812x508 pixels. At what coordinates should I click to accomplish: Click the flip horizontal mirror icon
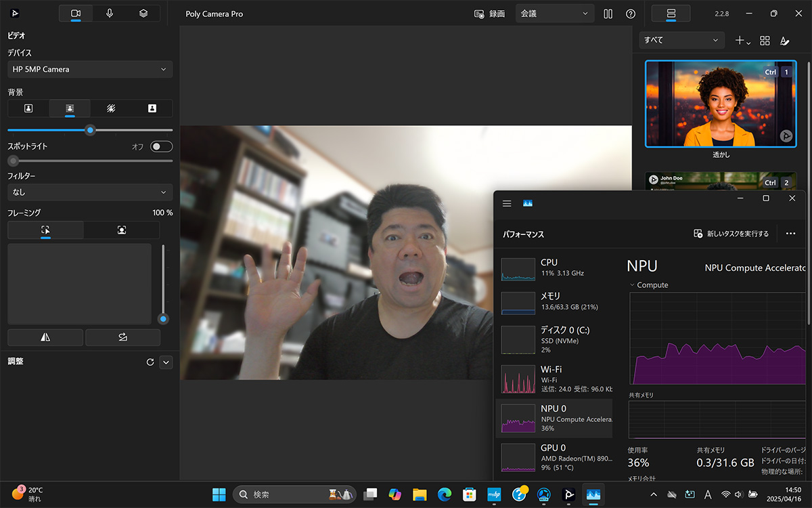click(x=45, y=337)
